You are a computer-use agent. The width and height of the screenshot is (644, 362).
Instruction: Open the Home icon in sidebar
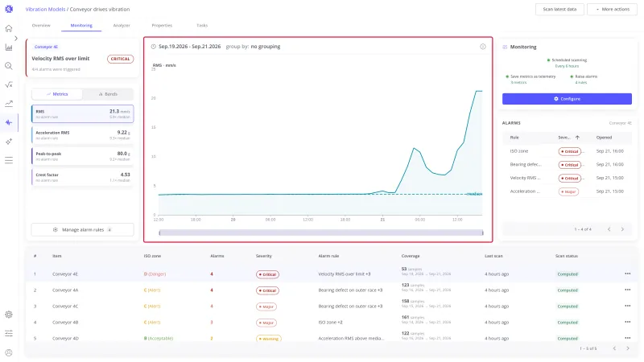9,28
